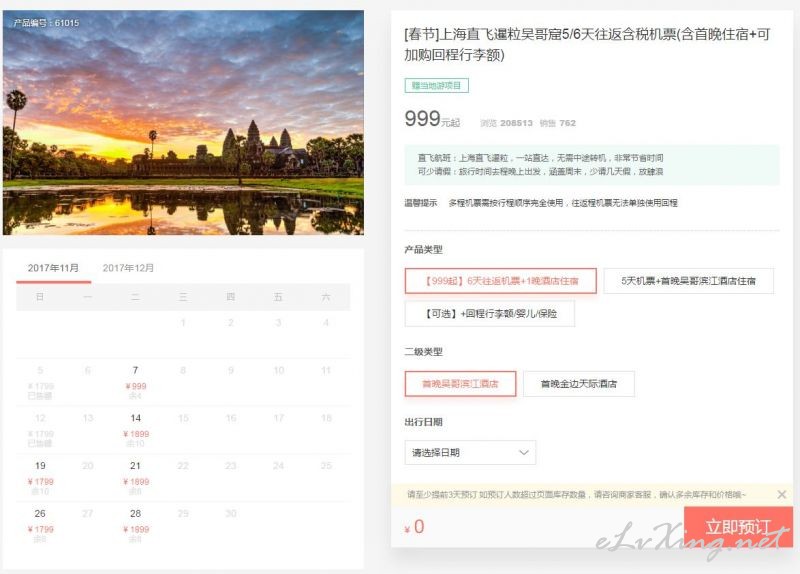Open the Angkor Wat sunset product photo
Viewport: 800px width, 574px height.
(x=183, y=123)
